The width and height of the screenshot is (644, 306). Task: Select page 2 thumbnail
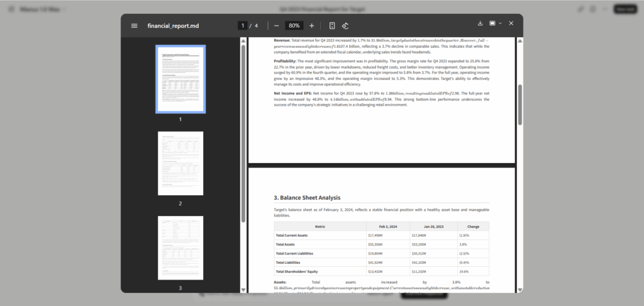tap(180, 163)
